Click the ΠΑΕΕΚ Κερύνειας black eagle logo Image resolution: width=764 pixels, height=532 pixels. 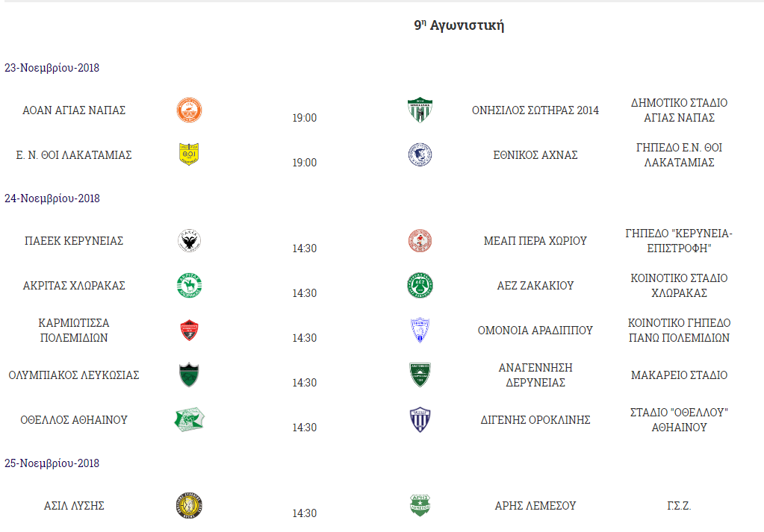(x=189, y=240)
